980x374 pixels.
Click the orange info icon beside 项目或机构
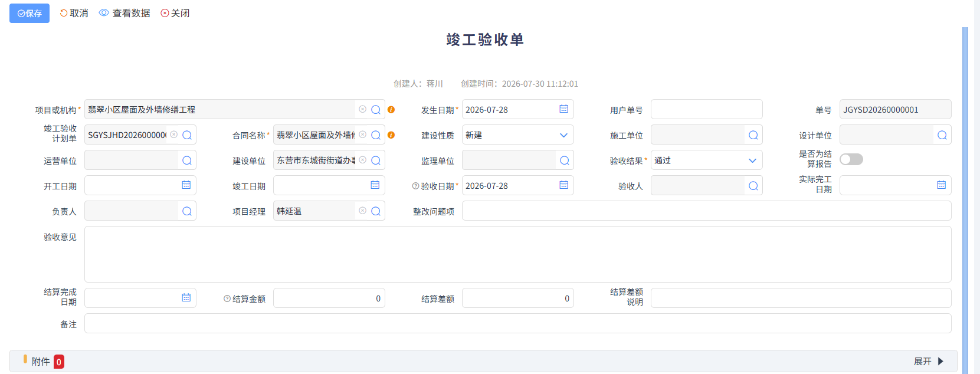tap(391, 110)
